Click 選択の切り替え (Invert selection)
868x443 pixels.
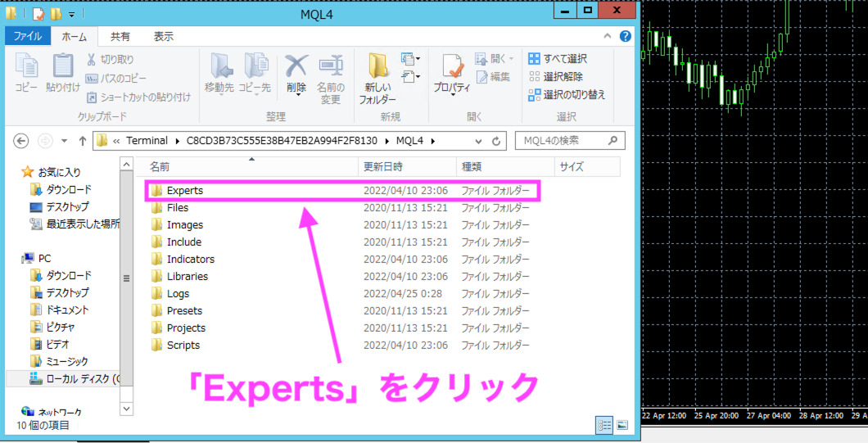[567, 95]
